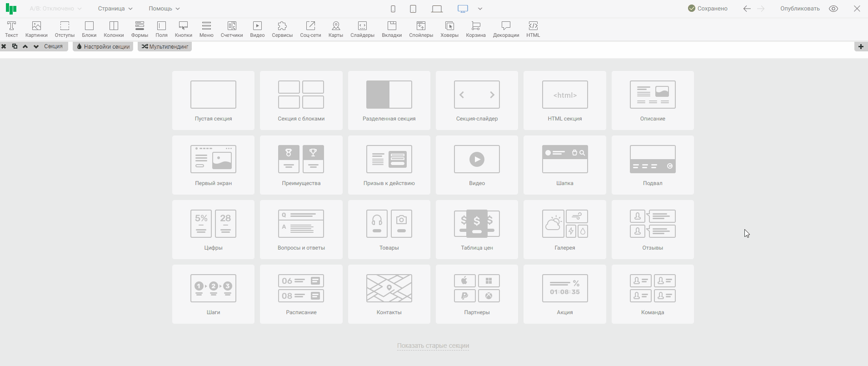The height and width of the screenshot is (366, 868).
Task: Open the Корзина (cart) widget tool
Action: 475,29
